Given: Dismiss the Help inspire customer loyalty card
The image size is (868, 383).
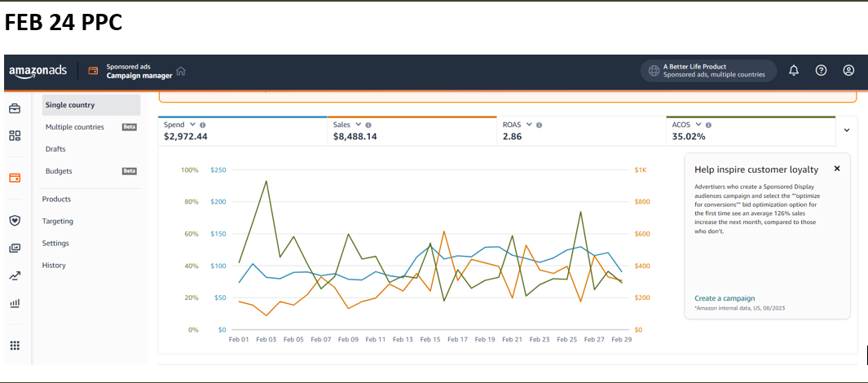Looking at the screenshot, I should (836, 169).
